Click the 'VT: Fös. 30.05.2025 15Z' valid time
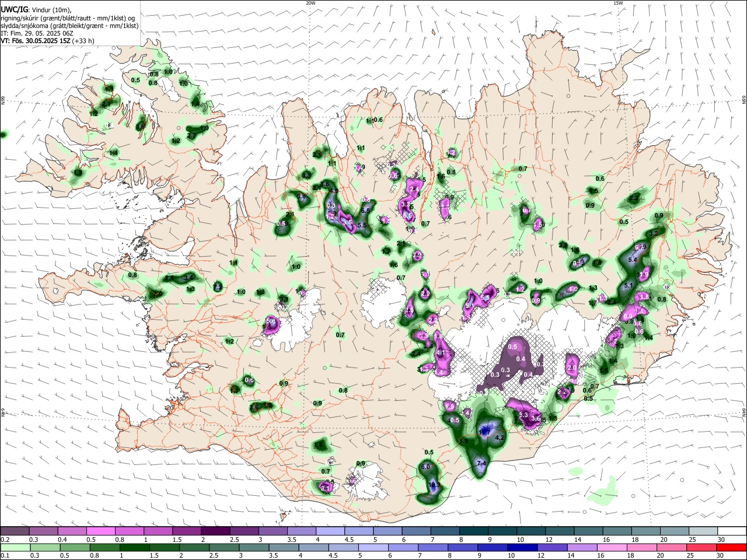747x560 pixels. tap(36, 41)
